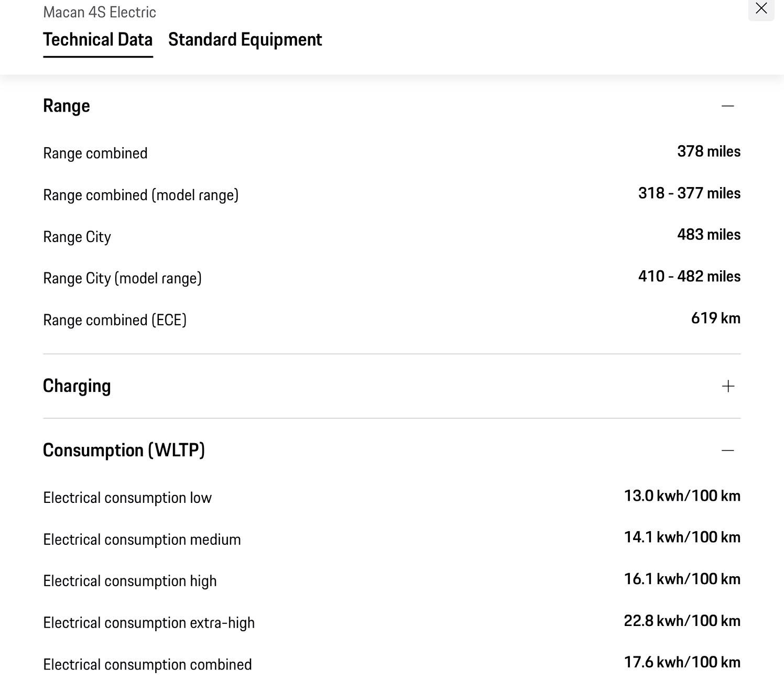Select the 'Range combined' row label
The width and height of the screenshot is (784, 681).
(x=95, y=153)
